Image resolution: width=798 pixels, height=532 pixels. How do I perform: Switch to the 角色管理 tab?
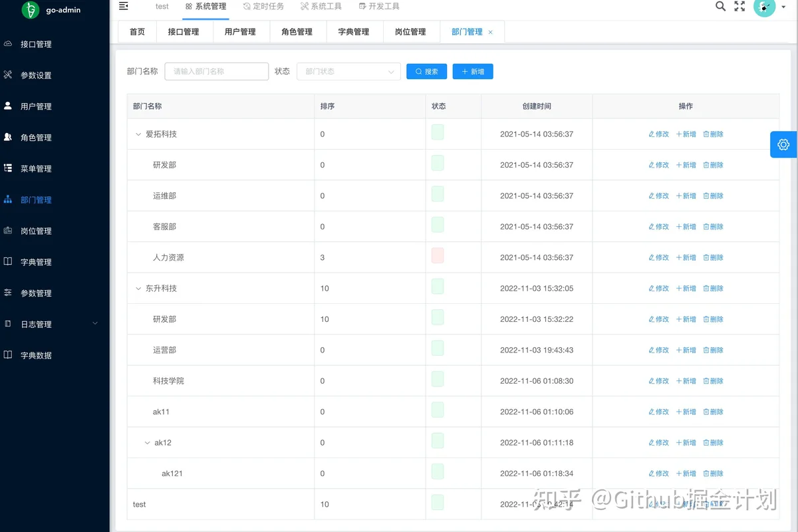click(x=297, y=32)
